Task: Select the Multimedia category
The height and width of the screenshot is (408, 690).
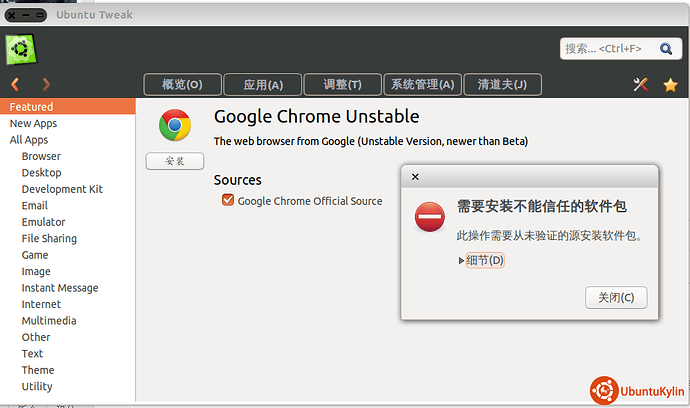Action: point(49,321)
